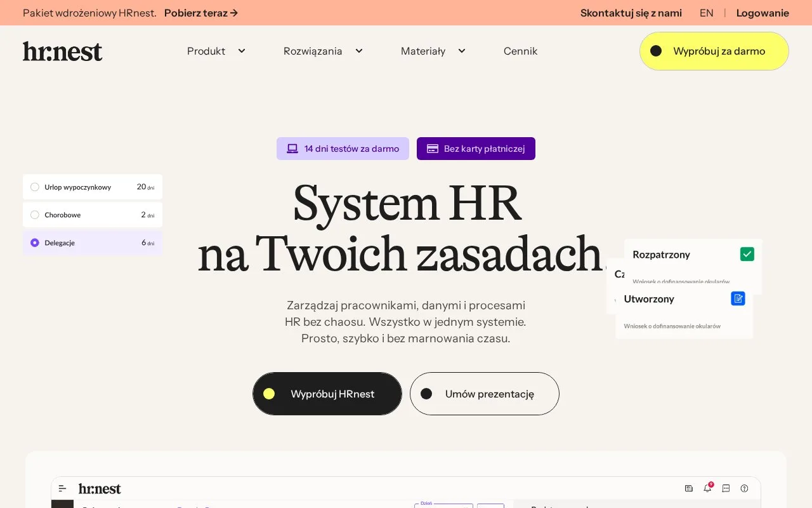Expand the Rozwiązania menu chevron
812x508 pixels.
tap(359, 51)
